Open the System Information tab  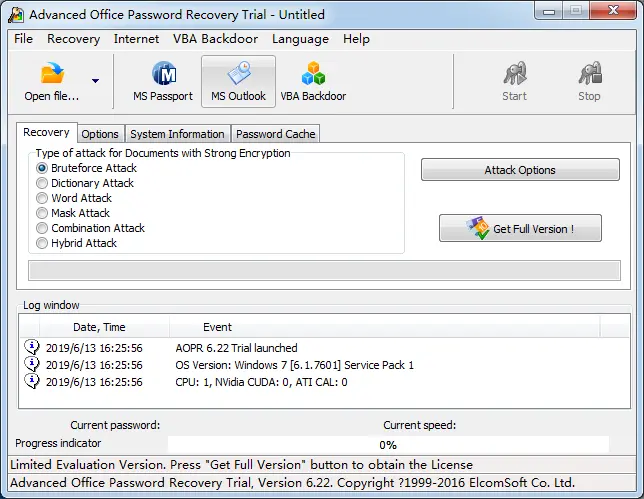click(177, 134)
